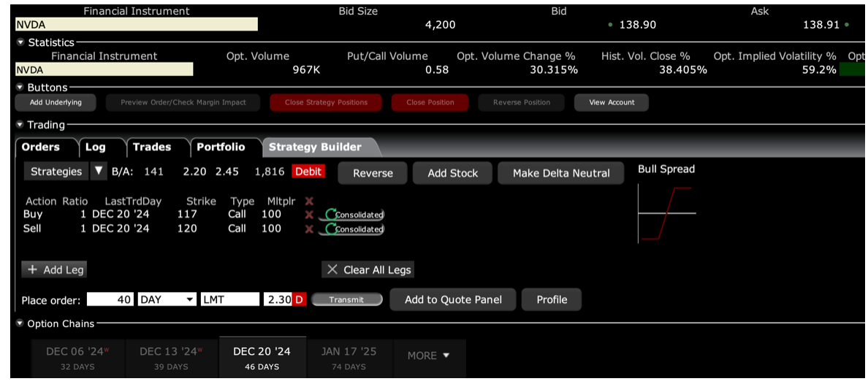This screenshot has height=384, width=868.
Task: Select the DEC 06 '24 expiration tab
Action: 77,358
